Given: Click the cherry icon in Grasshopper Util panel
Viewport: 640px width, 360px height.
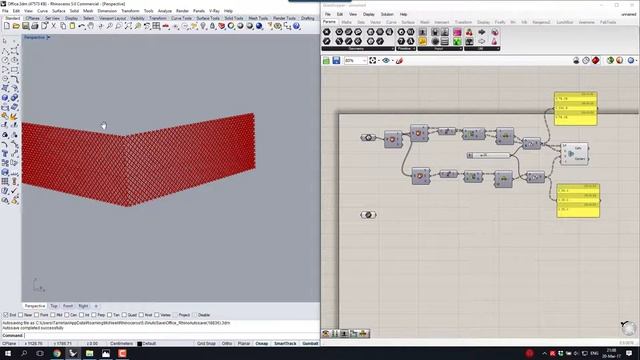Looking at the screenshot, I should click(x=469, y=32).
